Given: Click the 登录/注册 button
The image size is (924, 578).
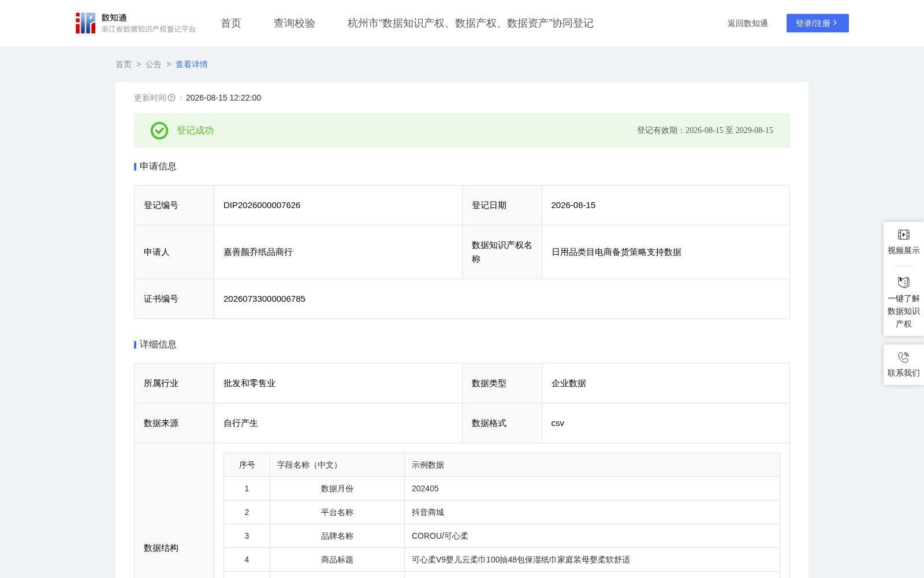Looking at the screenshot, I should 818,23.
